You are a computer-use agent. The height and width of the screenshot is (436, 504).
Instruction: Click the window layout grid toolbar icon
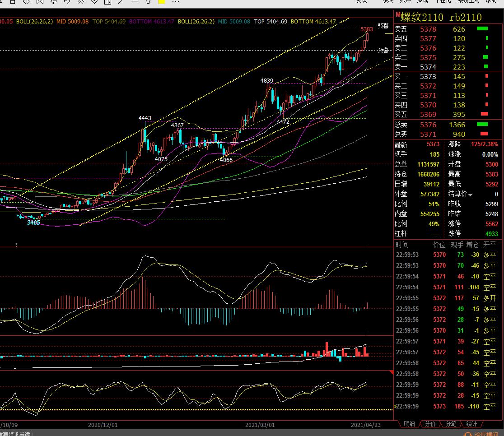point(107,2)
